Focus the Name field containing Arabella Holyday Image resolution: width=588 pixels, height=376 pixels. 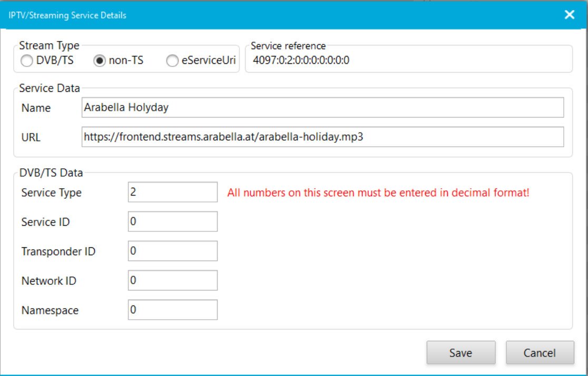322,108
